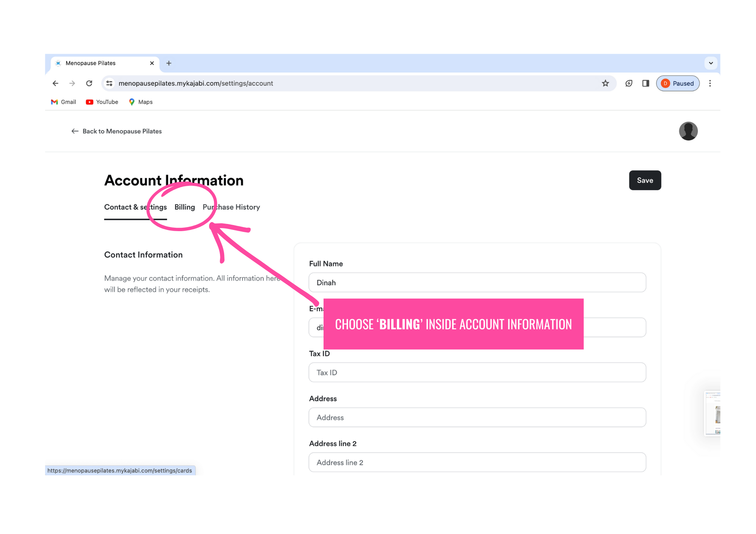
Task: Switch to the Purchase History tab
Action: 231,207
